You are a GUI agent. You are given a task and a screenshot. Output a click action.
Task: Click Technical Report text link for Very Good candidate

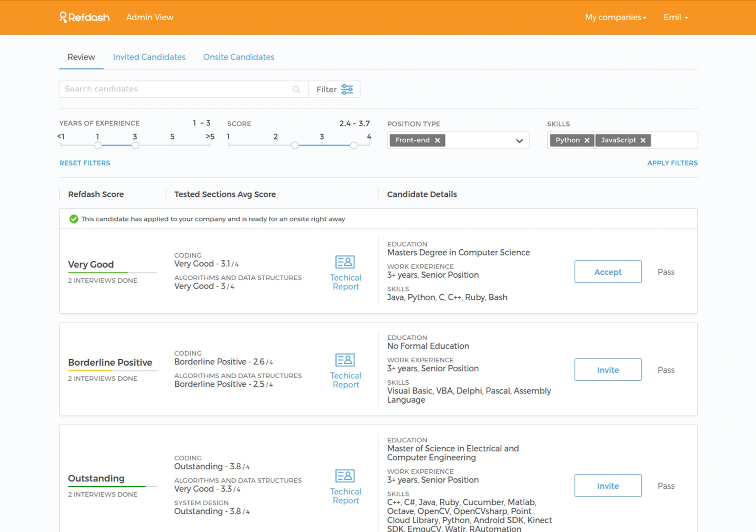[x=345, y=282]
